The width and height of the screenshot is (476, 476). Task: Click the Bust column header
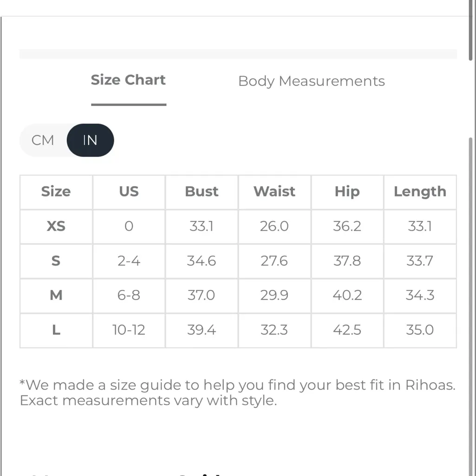click(x=202, y=192)
